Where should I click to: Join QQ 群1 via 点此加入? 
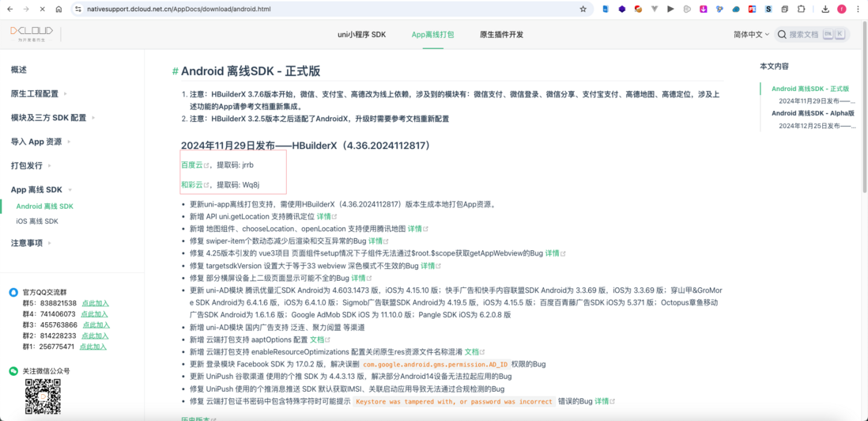click(93, 347)
